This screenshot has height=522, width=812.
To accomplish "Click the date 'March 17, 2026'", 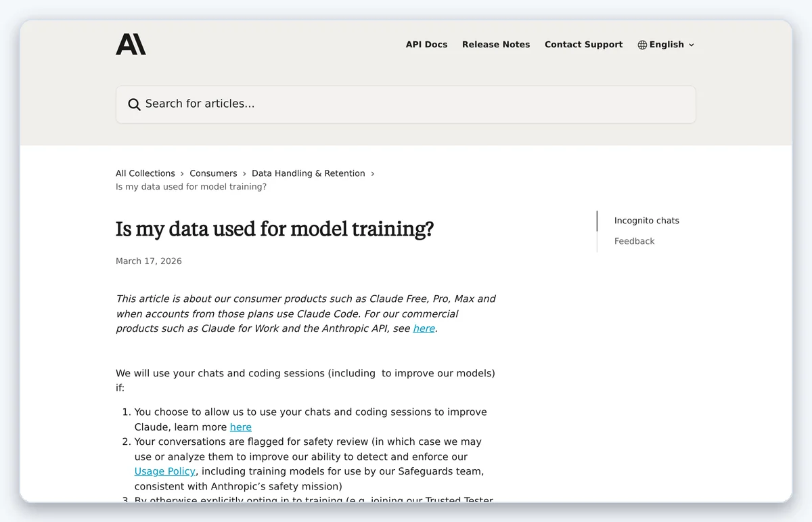I will pyautogui.click(x=149, y=261).
